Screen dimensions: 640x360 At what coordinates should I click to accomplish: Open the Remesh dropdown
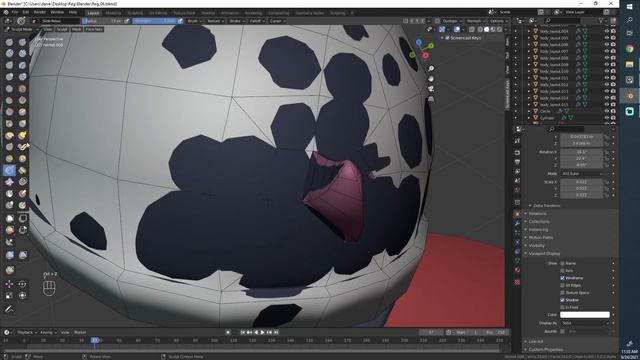475,21
